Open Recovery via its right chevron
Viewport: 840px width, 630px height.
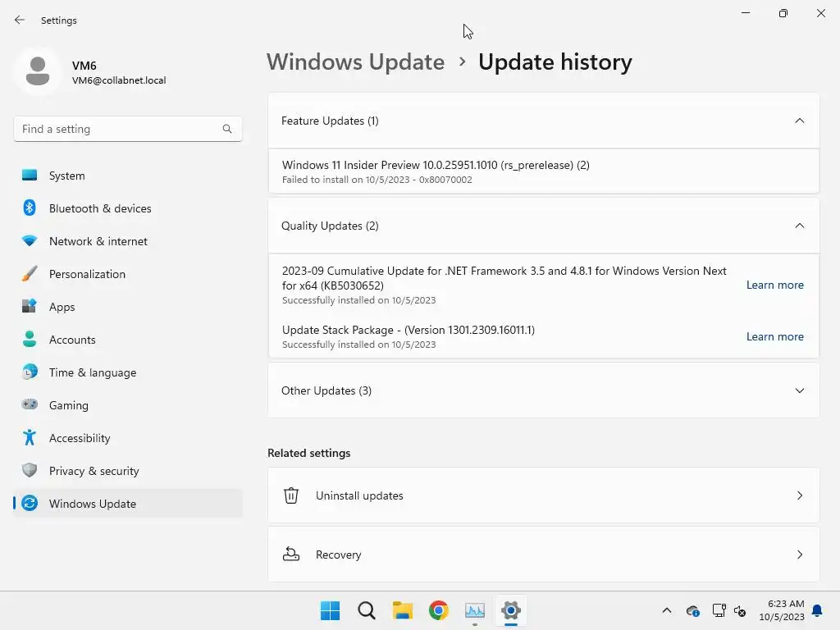[x=799, y=555]
